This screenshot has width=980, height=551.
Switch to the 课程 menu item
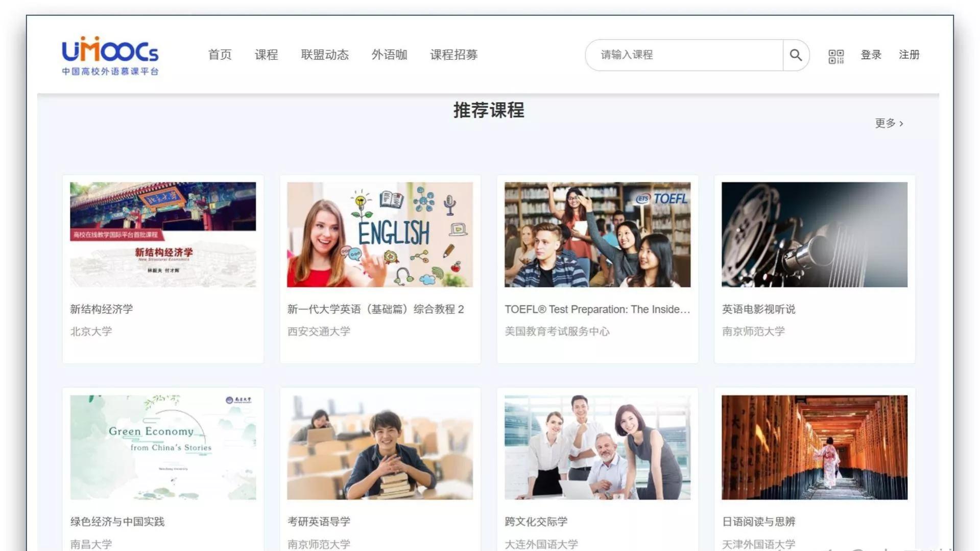click(x=266, y=55)
